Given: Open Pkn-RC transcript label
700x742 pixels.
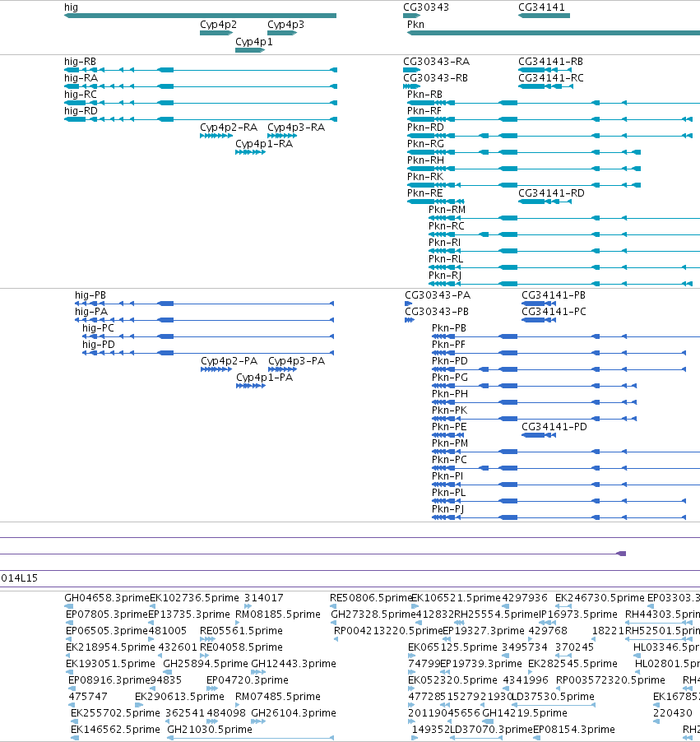Looking at the screenshot, I should click(x=447, y=226).
